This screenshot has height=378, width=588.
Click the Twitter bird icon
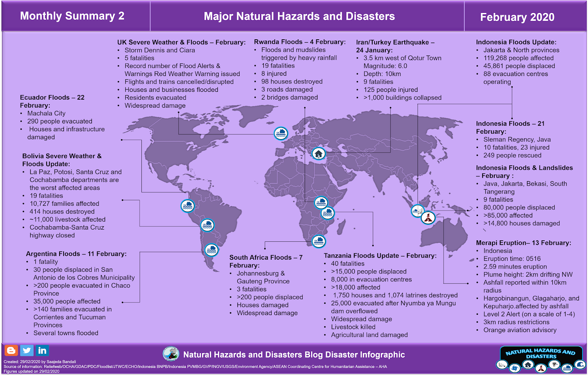pos(26,350)
